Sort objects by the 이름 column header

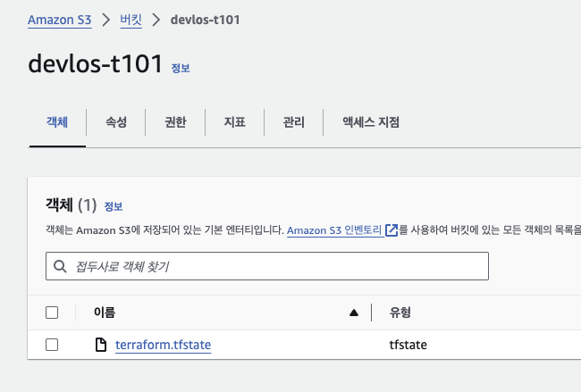click(105, 313)
